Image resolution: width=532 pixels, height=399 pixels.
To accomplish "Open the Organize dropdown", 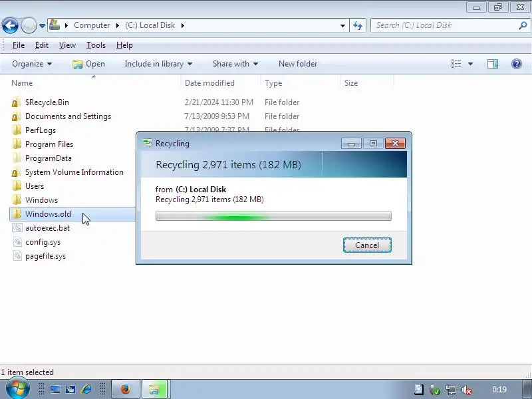I will point(32,64).
